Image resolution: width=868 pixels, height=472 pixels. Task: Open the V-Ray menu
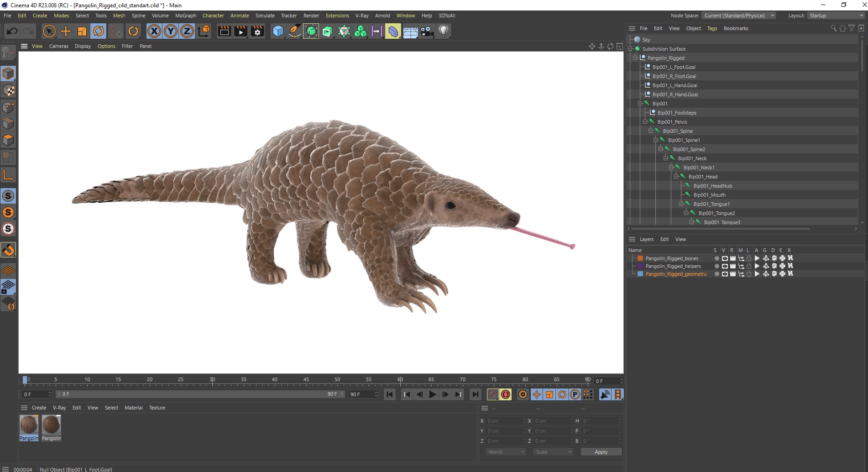pos(362,16)
